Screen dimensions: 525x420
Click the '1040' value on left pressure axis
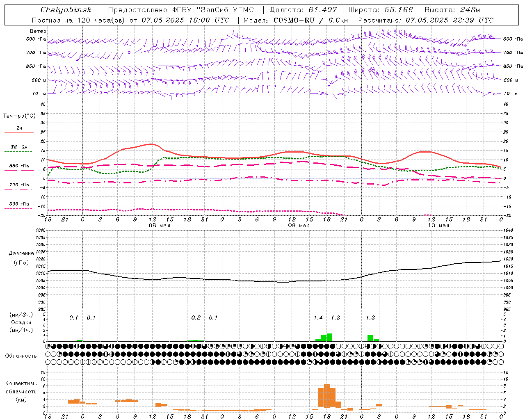40,231
